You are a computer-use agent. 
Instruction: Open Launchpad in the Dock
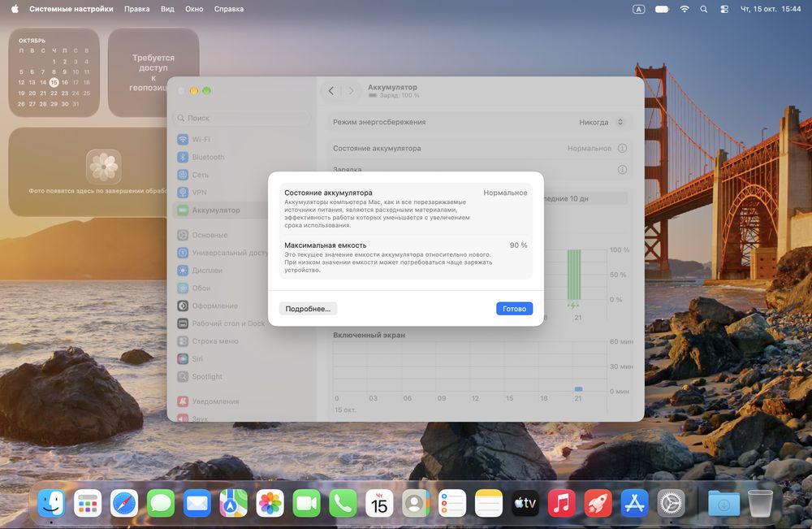coord(88,503)
